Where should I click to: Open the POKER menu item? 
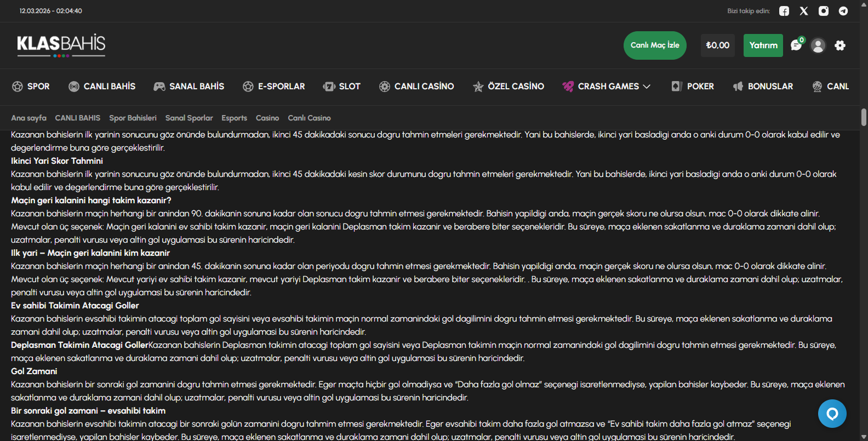(x=693, y=87)
